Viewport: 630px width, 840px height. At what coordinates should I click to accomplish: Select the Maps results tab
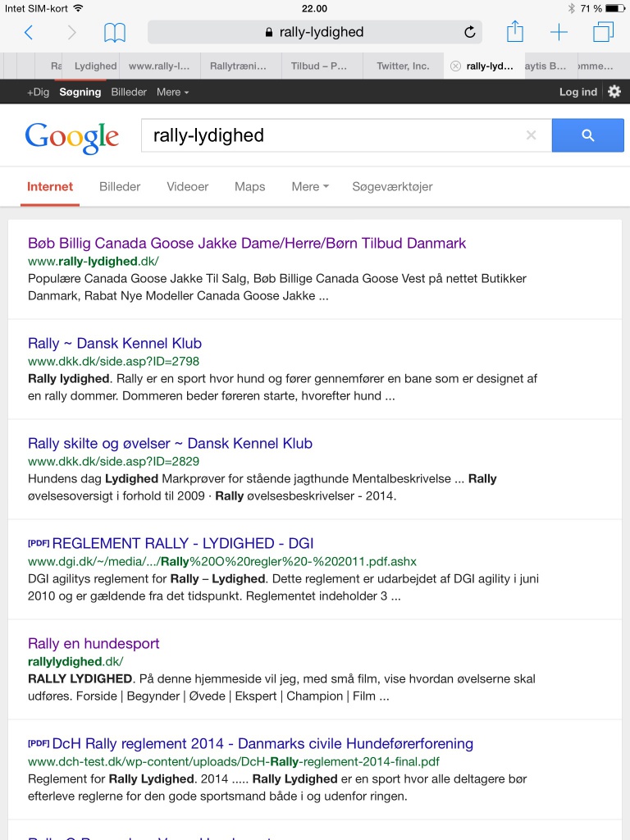click(249, 186)
